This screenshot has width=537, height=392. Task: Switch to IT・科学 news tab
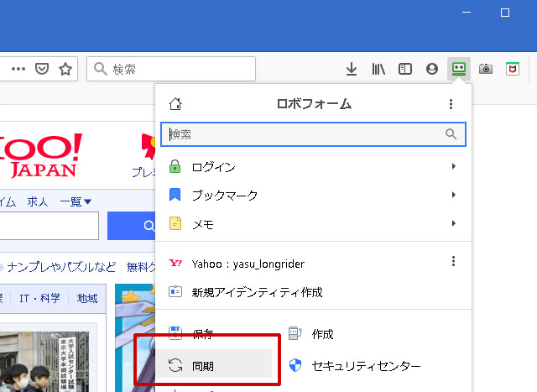[x=39, y=298]
